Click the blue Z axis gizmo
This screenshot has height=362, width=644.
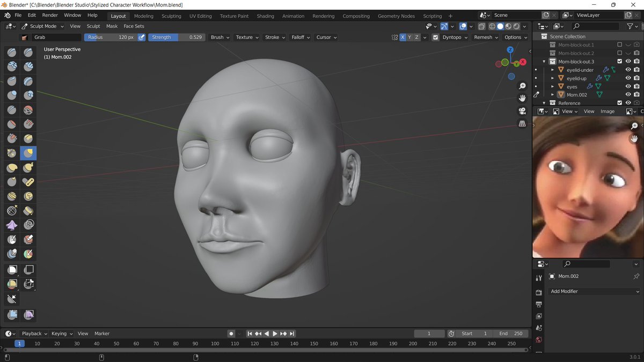coord(510,50)
